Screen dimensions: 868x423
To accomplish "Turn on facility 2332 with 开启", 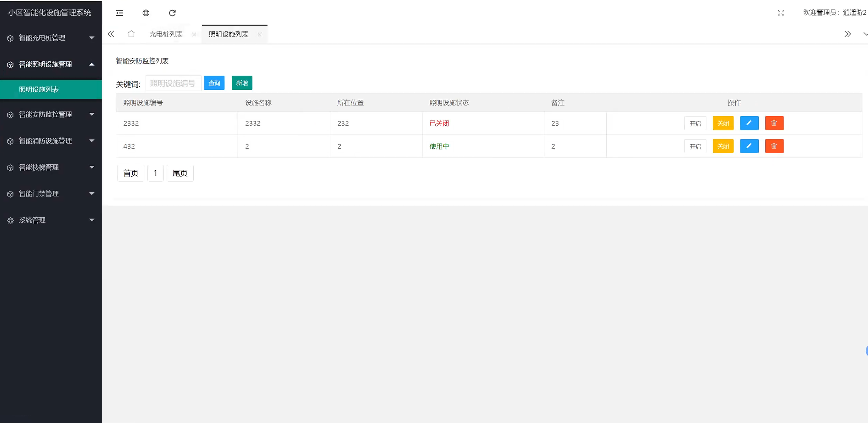I will [695, 123].
